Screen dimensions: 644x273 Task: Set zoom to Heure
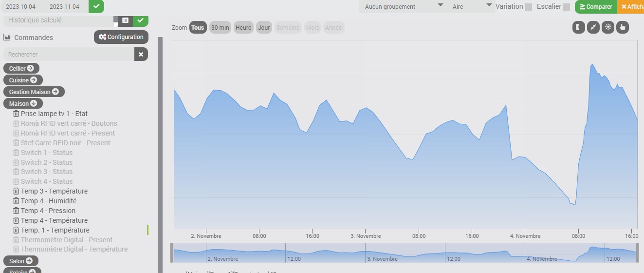tap(243, 28)
